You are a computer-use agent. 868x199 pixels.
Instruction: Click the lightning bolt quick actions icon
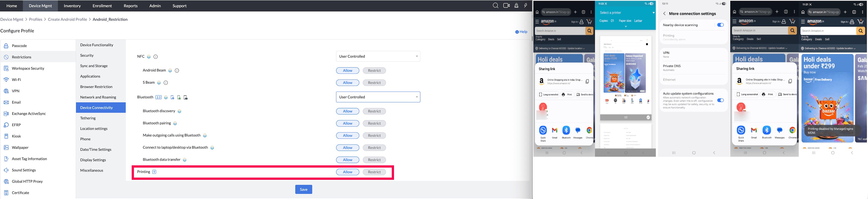point(525,6)
